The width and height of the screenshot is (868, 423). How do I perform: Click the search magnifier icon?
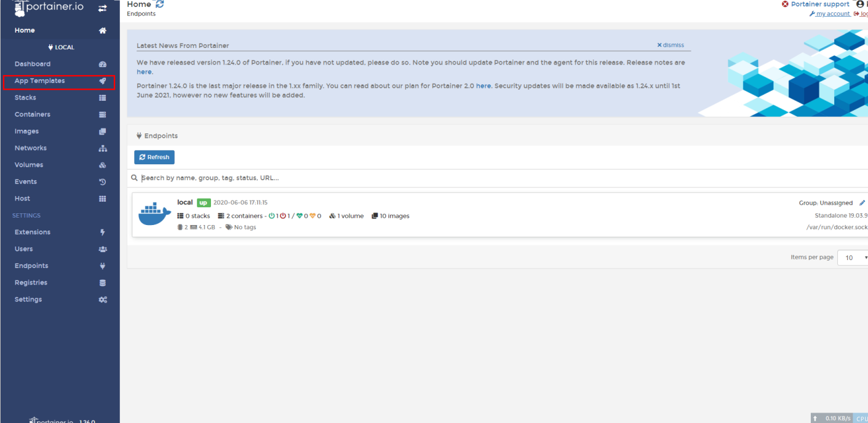point(134,178)
